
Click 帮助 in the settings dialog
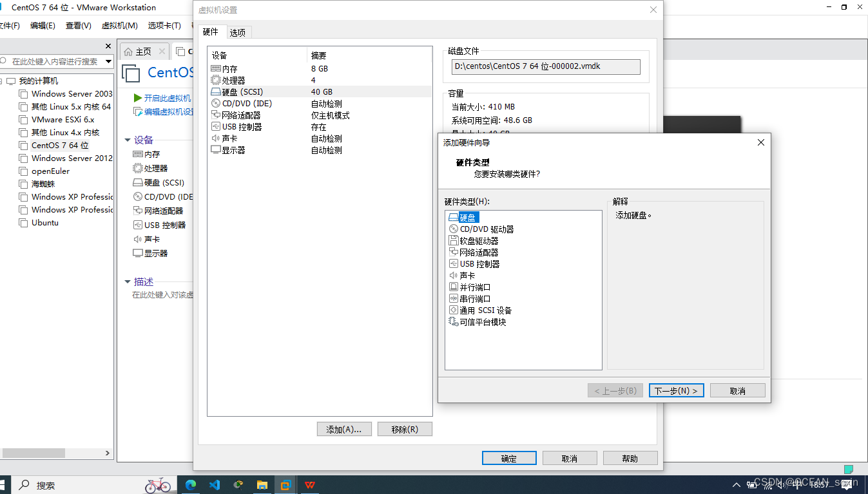coord(630,458)
